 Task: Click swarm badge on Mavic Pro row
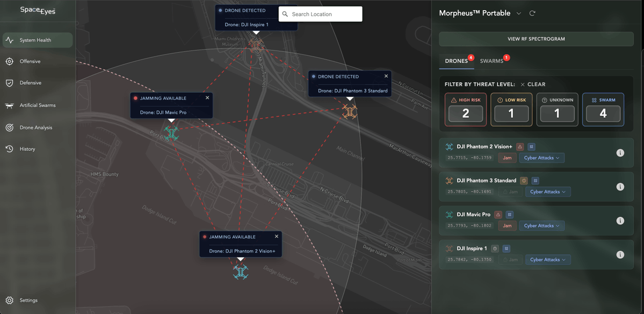510,215
